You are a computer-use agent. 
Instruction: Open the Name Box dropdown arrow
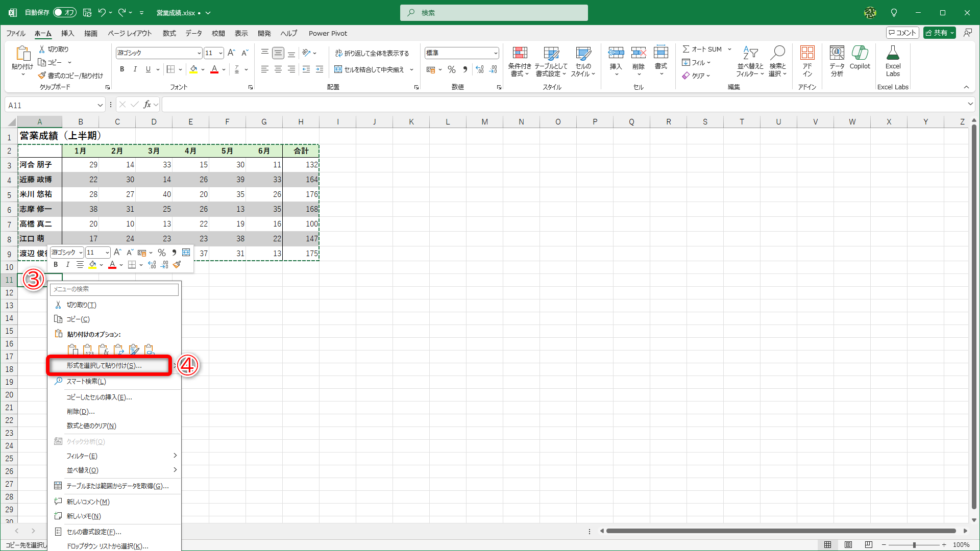(x=100, y=105)
